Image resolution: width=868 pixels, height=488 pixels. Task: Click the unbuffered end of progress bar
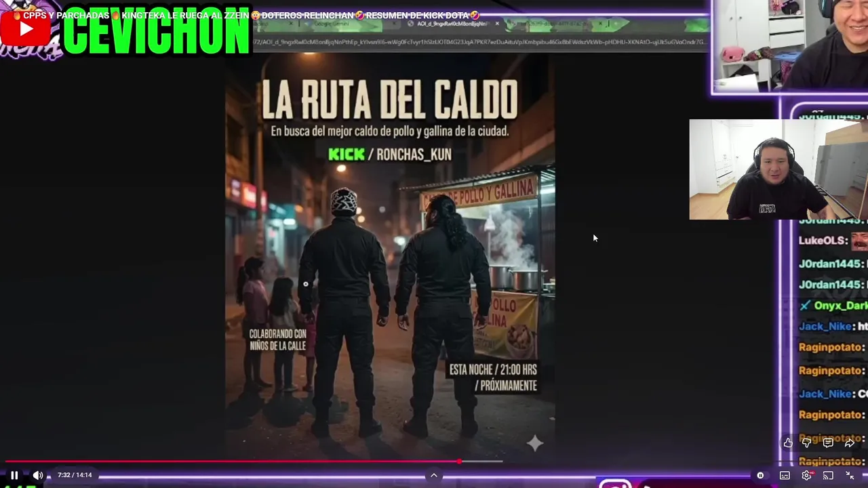coord(482,462)
